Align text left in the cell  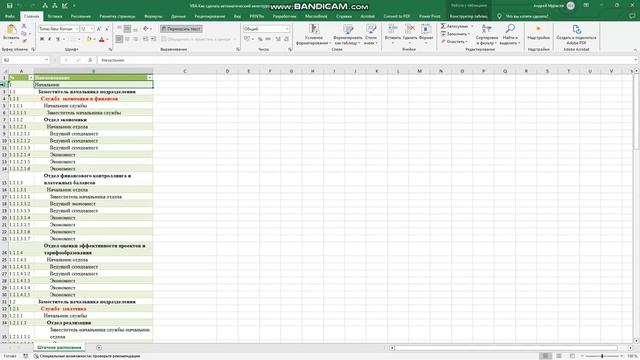coord(119,39)
